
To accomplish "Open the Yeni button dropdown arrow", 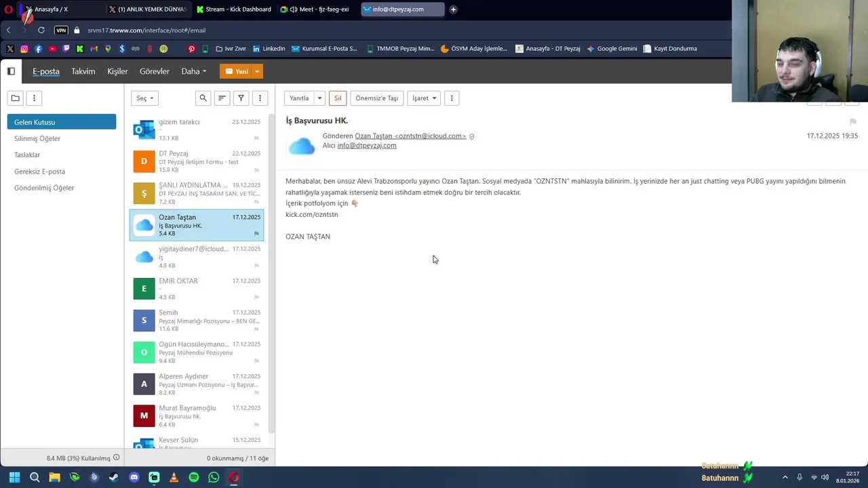I will (257, 71).
